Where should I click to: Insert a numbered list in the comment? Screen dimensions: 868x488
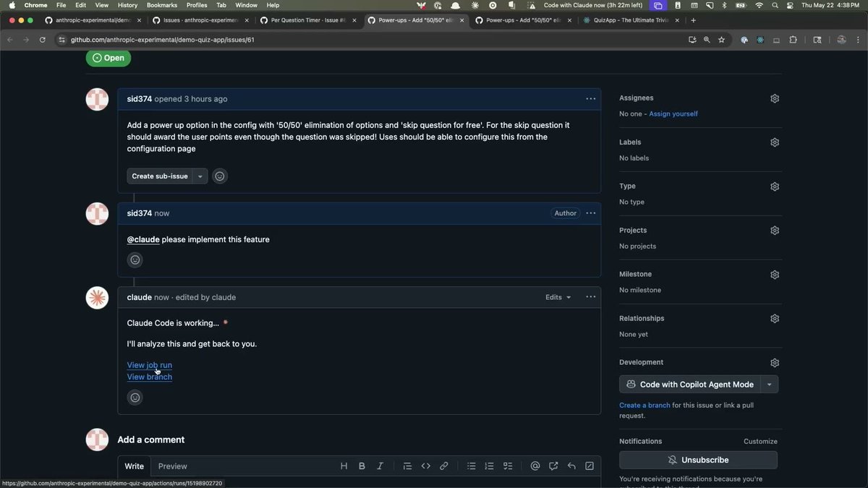pyautogui.click(x=489, y=466)
